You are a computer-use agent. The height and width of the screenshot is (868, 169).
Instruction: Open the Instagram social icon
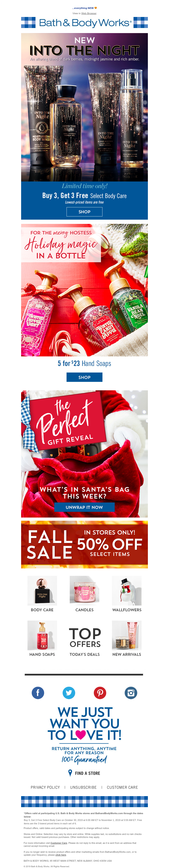click(x=131, y=693)
